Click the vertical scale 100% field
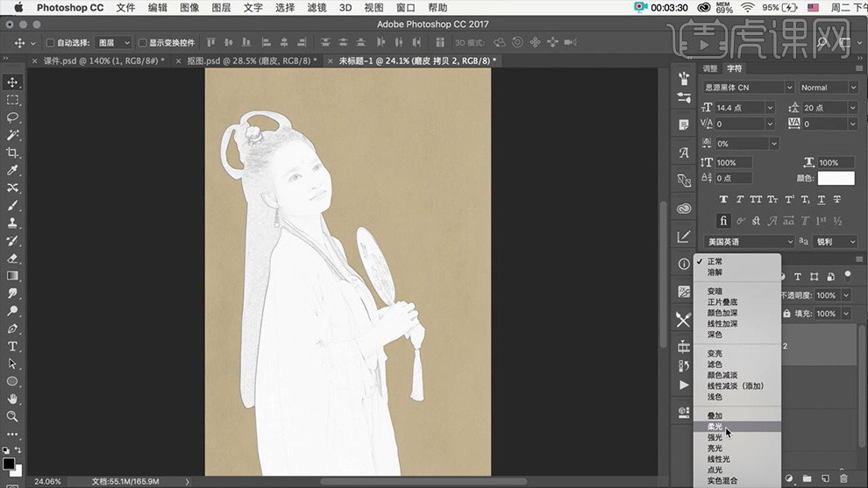Viewport: 868px width, 488px height. point(734,163)
